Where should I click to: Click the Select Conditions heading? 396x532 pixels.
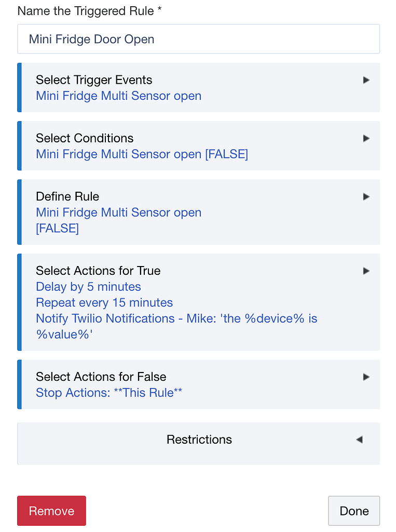pos(85,138)
